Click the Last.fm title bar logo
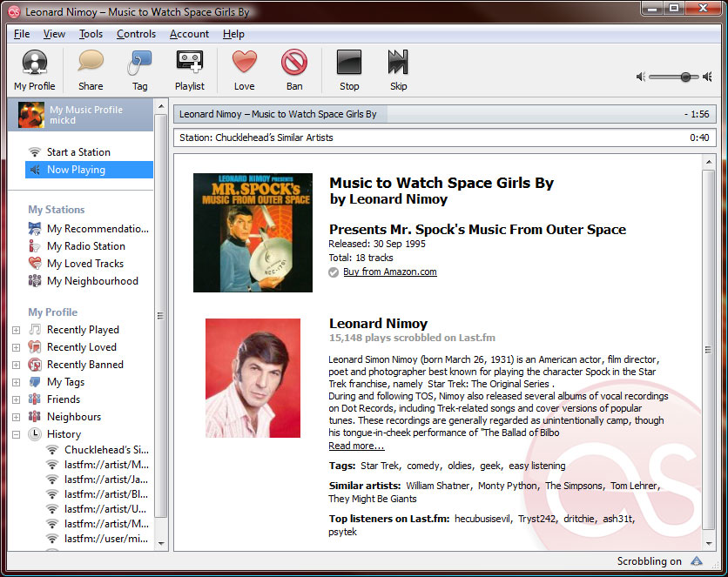The width and height of the screenshot is (728, 577). point(14,11)
